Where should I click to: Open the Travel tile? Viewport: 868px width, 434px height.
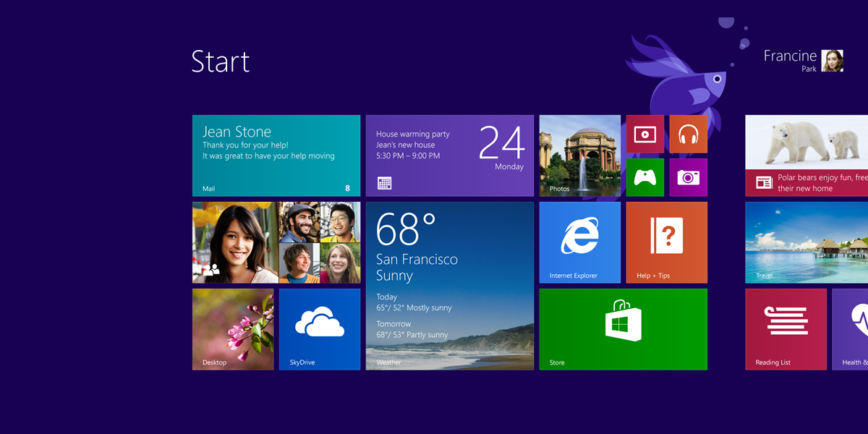pos(807,242)
